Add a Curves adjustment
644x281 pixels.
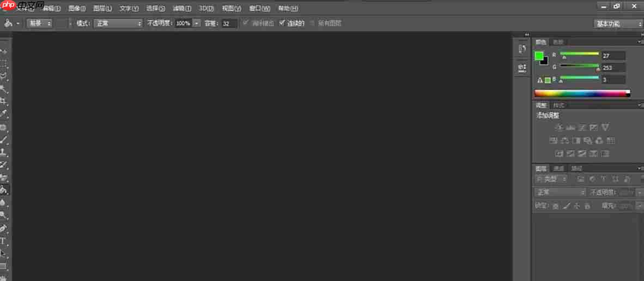click(x=582, y=128)
